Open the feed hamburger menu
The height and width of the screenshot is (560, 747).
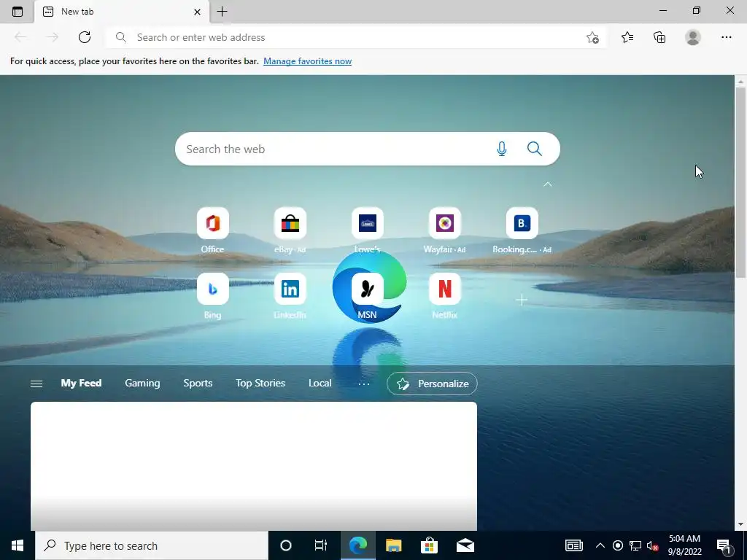click(36, 384)
